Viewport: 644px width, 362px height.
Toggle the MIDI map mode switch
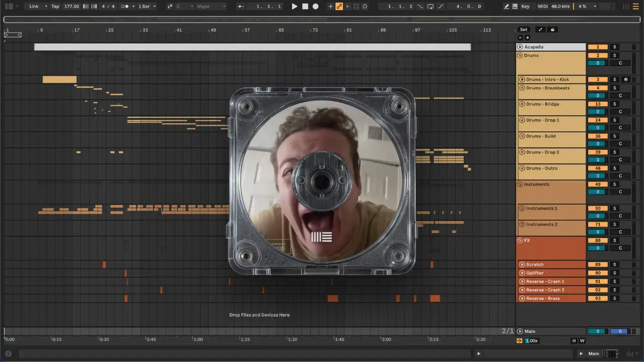coord(542,7)
